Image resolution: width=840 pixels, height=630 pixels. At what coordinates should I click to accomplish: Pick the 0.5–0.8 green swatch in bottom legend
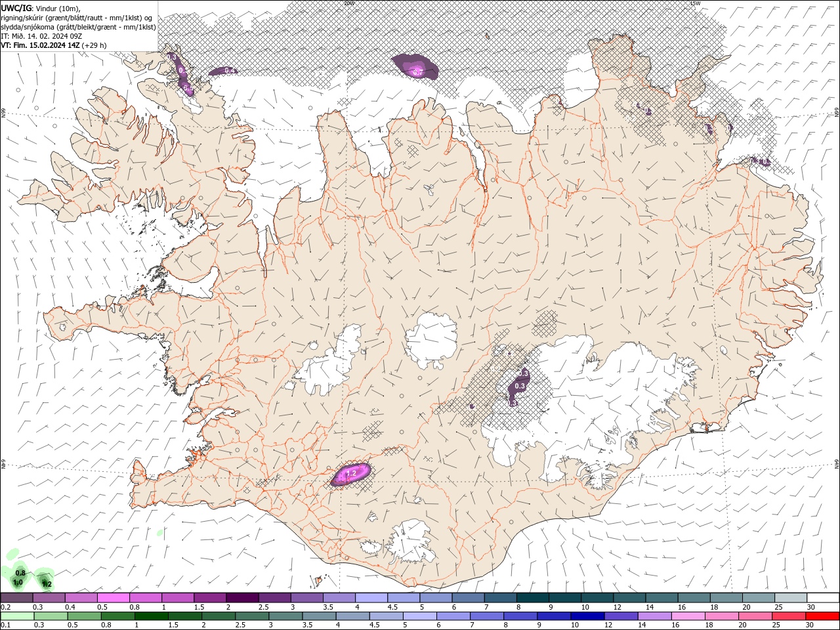(84, 616)
